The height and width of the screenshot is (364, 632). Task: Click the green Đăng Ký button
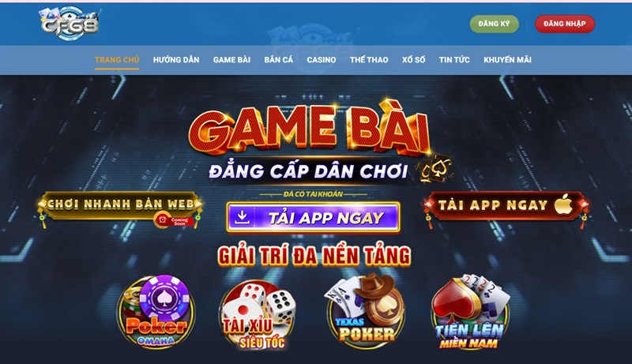494,24
